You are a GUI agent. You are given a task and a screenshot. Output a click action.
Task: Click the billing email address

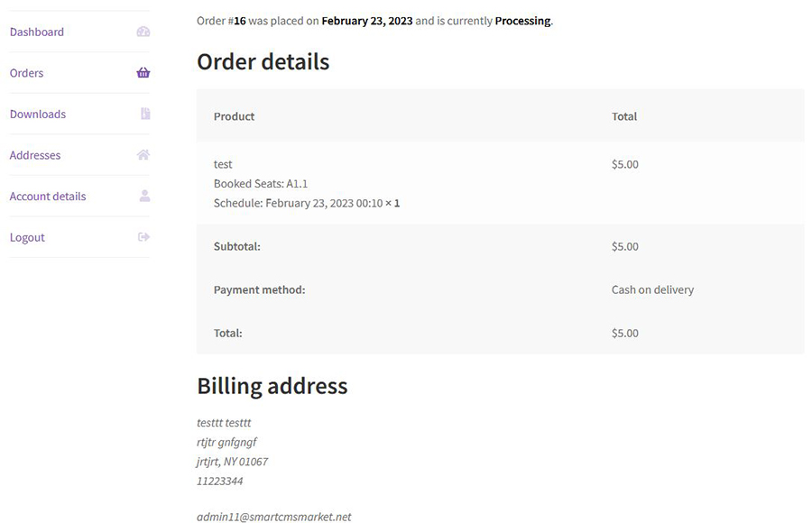pyautogui.click(x=273, y=517)
